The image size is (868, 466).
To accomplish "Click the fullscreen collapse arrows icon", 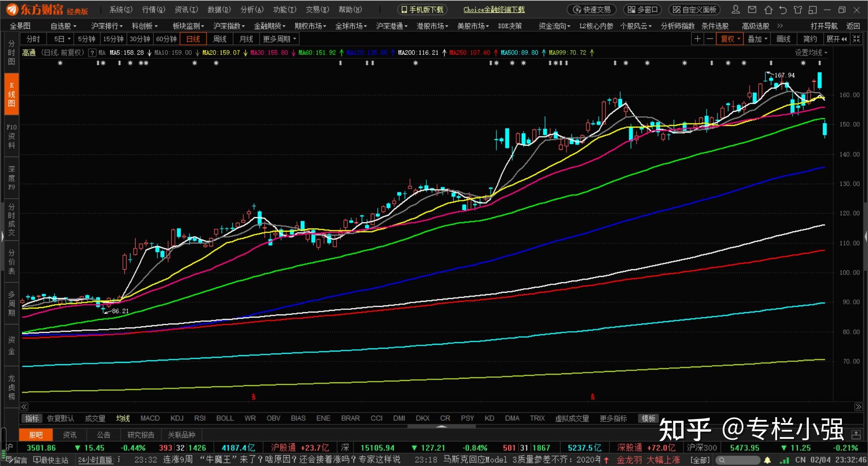I will (856, 39).
